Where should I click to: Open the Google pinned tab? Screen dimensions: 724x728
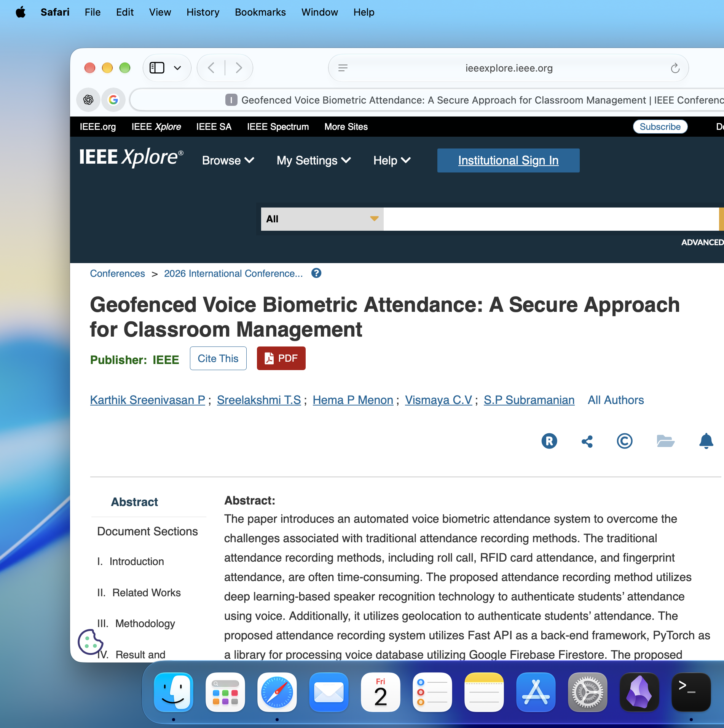tap(113, 100)
